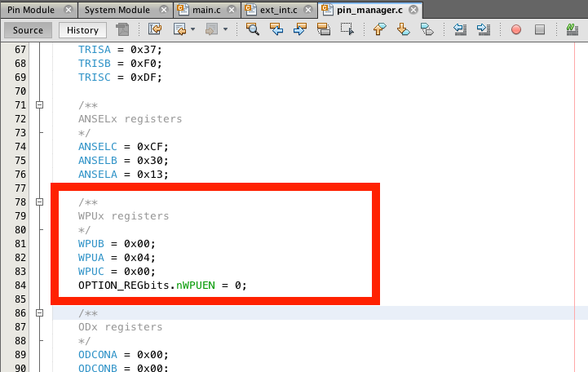Collapse the ANSELx comment fold at line 71
Screen dimensions: 588x372
[x=39, y=105]
